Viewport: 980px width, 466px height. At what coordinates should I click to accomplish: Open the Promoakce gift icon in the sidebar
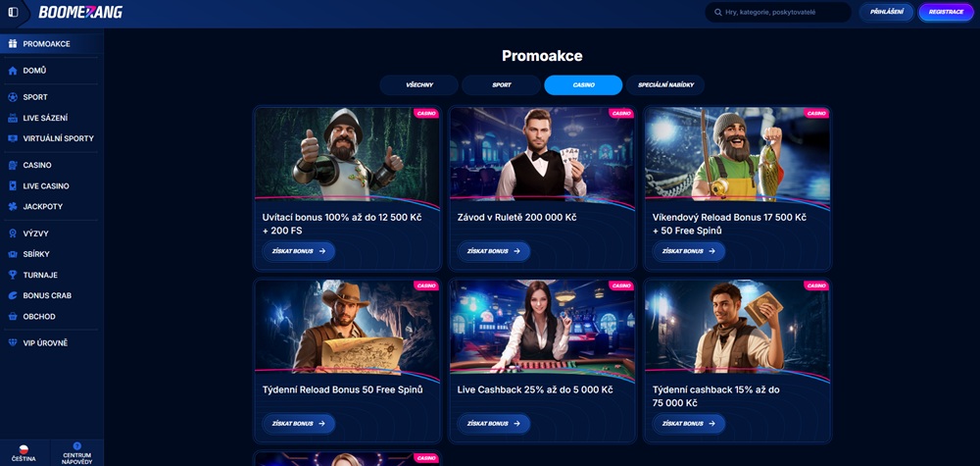point(13,44)
